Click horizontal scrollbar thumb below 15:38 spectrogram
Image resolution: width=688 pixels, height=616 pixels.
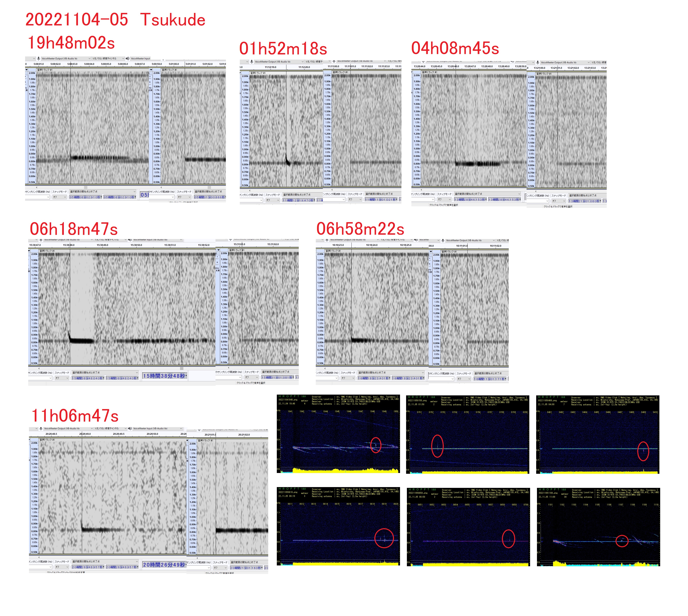pyautogui.click(x=182, y=368)
